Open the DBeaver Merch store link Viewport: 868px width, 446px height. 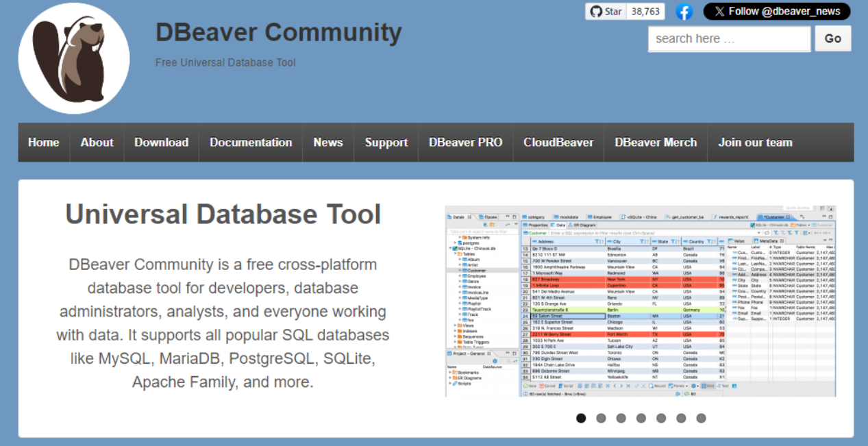[656, 143]
